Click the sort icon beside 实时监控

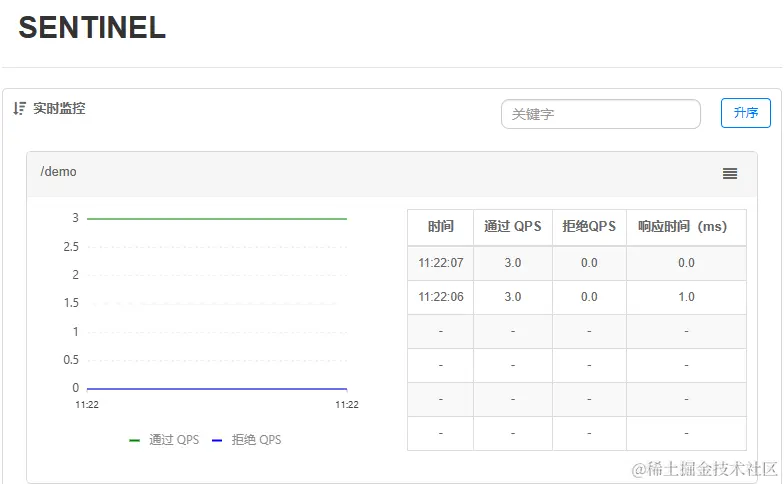(19, 108)
